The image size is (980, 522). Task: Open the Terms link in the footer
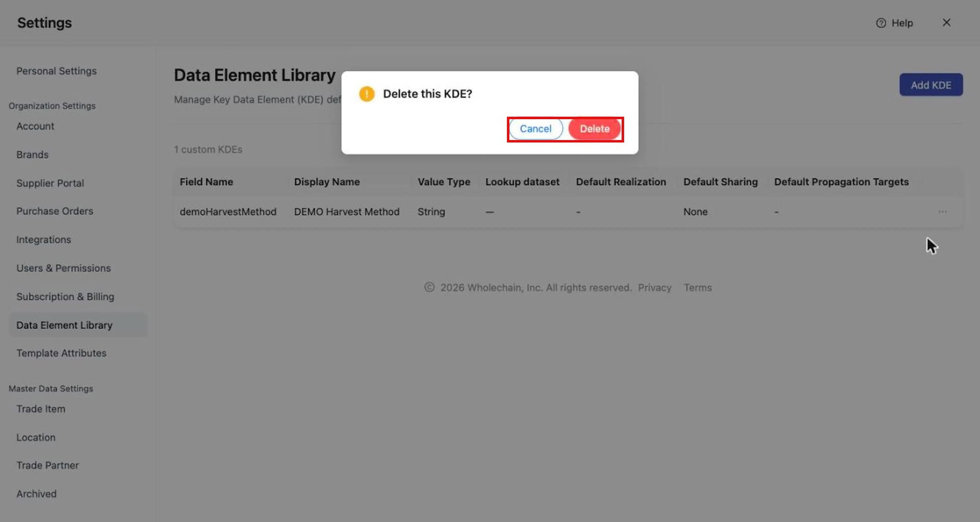(x=698, y=288)
